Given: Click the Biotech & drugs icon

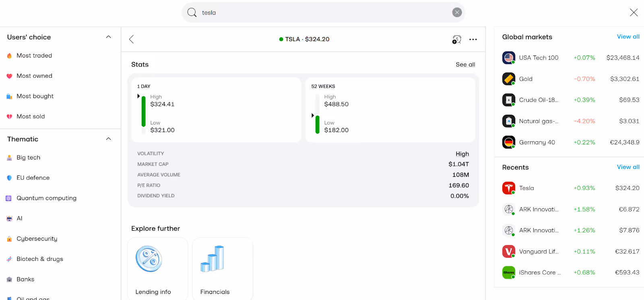Looking at the screenshot, I should click(9, 259).
